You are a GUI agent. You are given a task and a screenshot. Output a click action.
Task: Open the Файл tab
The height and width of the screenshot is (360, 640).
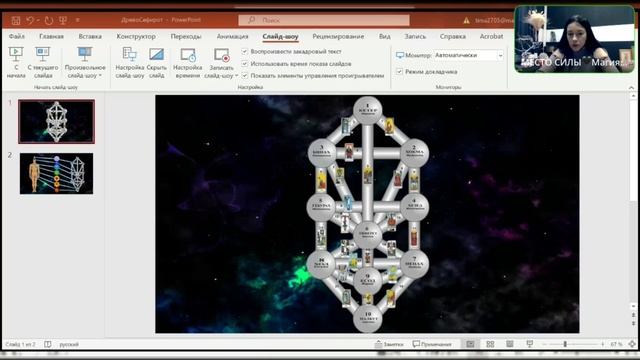[x=17, y=36]
